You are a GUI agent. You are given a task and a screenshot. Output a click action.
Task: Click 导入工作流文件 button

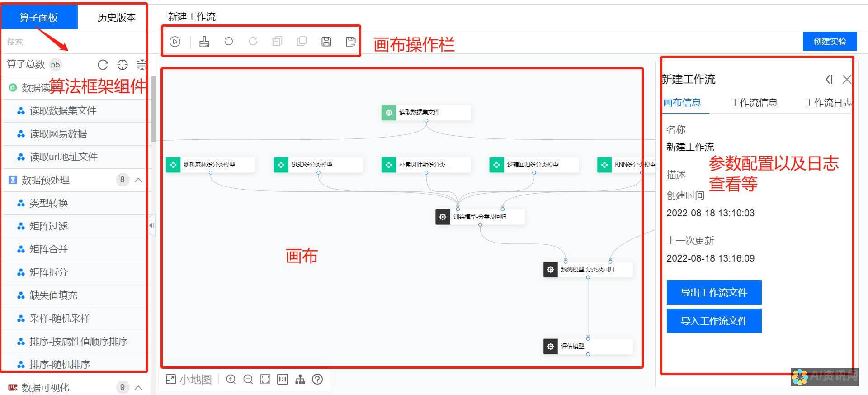tap(714, 321)
